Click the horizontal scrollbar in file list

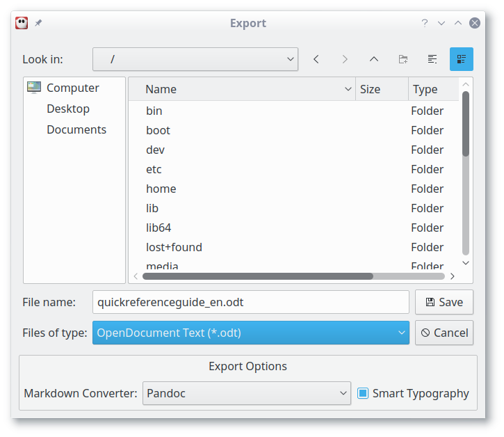coord(258,276)
